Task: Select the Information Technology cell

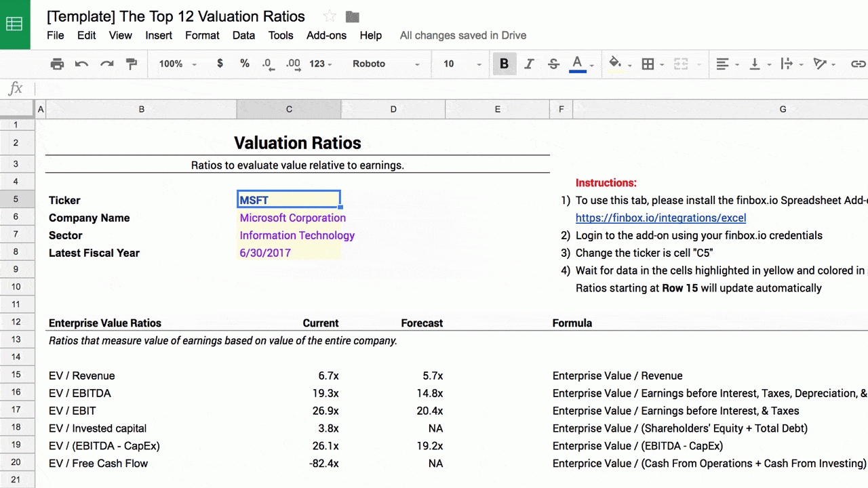Action: click(x=289, y=235)
